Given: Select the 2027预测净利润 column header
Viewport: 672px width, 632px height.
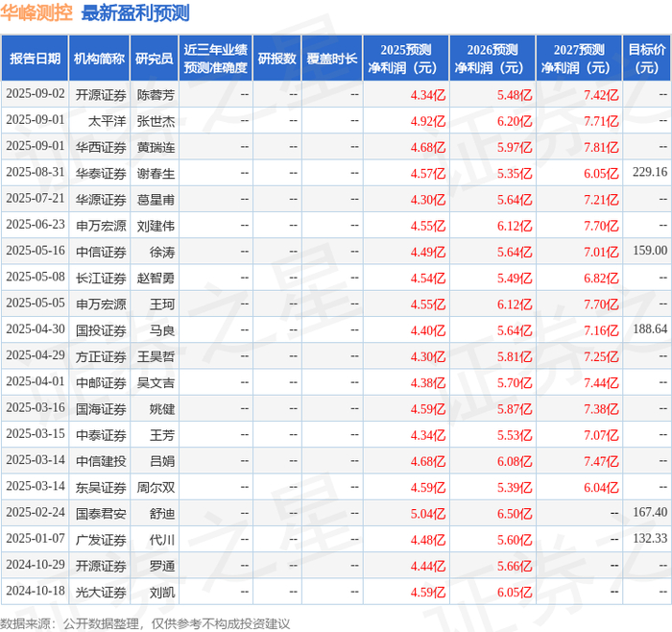Looking at the screenshot, I should coord(579,59).
